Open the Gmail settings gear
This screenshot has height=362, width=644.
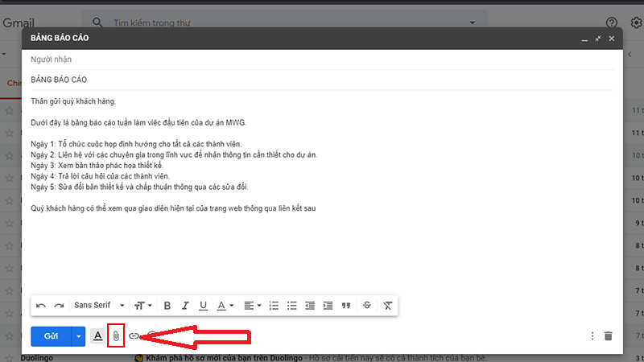pos(637,23)
